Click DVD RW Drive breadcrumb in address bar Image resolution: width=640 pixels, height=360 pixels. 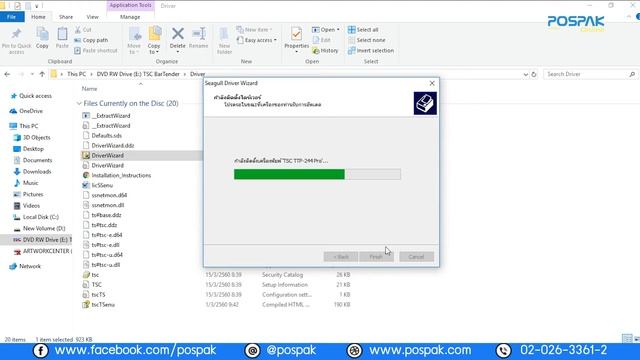tap(138, 74)
